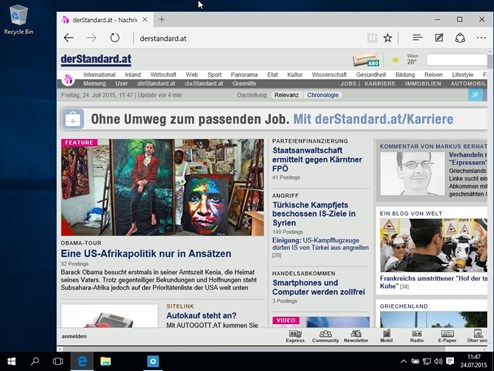This screenshot has height=371, width=494.
Task: Click the site search field near weather
Action: point(456,60)
